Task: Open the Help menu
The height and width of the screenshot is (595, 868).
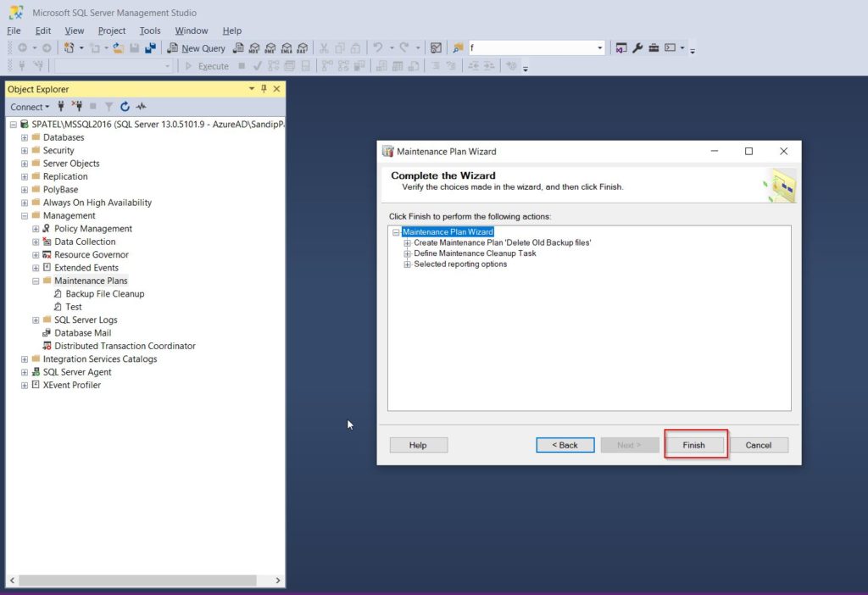Action: (232, 31)
